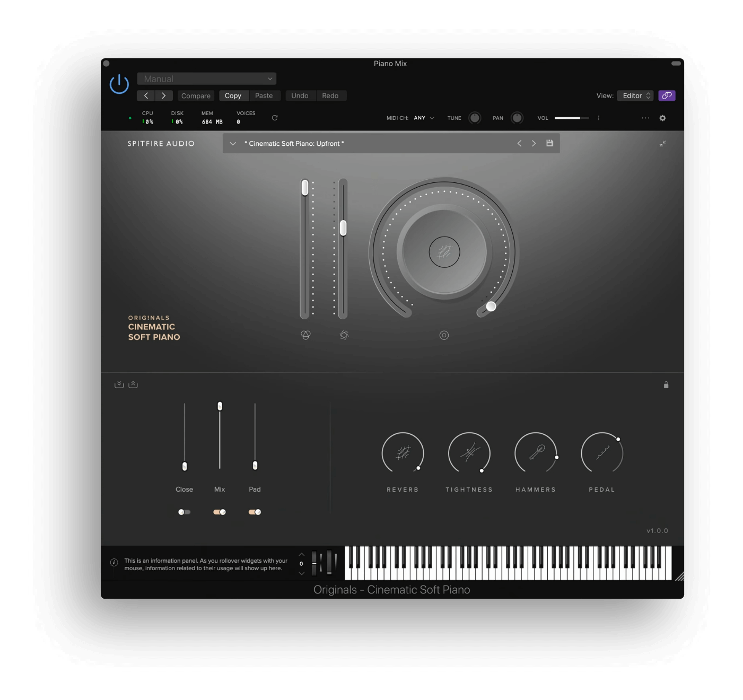
Task: Click the information panel i icon
Action: point(114,563)
